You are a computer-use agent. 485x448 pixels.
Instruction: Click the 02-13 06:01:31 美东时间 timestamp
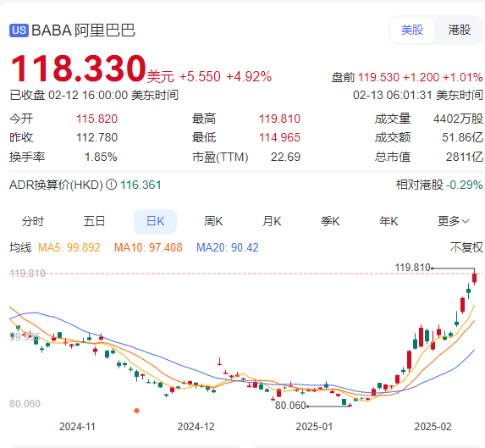point(418,95)
